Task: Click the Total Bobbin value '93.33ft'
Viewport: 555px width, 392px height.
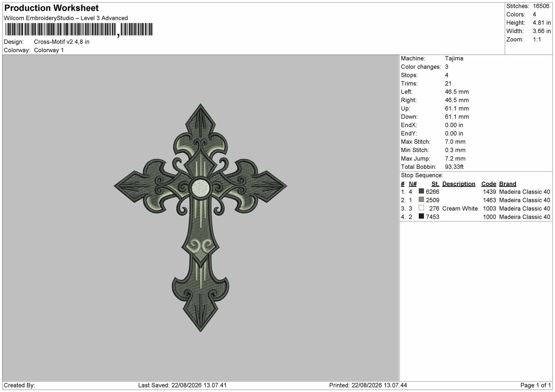Action: [x=454, y=167]
